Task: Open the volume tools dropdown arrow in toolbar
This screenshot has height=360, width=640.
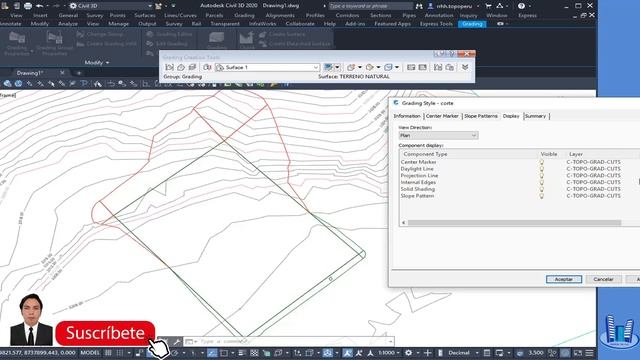Action: click(x=397, y=67)
